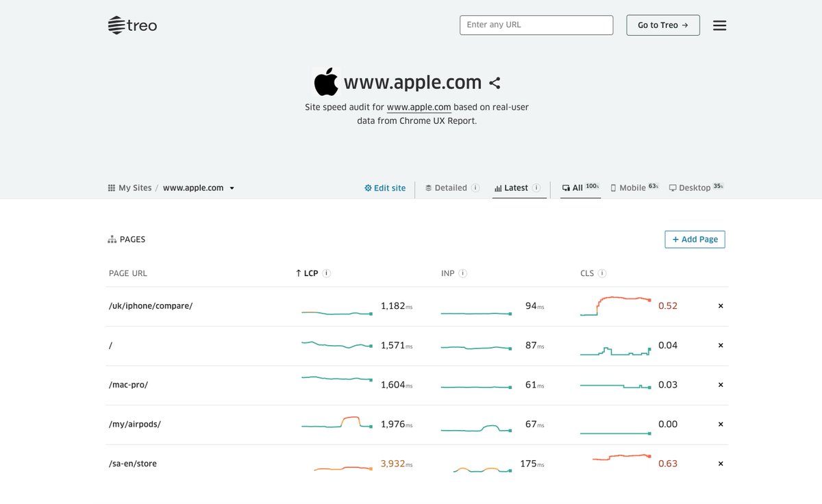
Task: Click the Add Page button
Action: tap(695, 240)
